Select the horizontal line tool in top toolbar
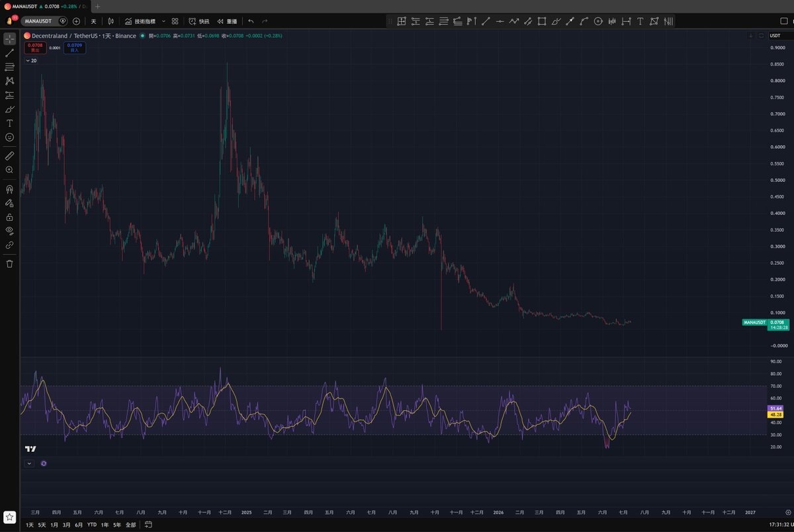 click(x=500, y=21)
